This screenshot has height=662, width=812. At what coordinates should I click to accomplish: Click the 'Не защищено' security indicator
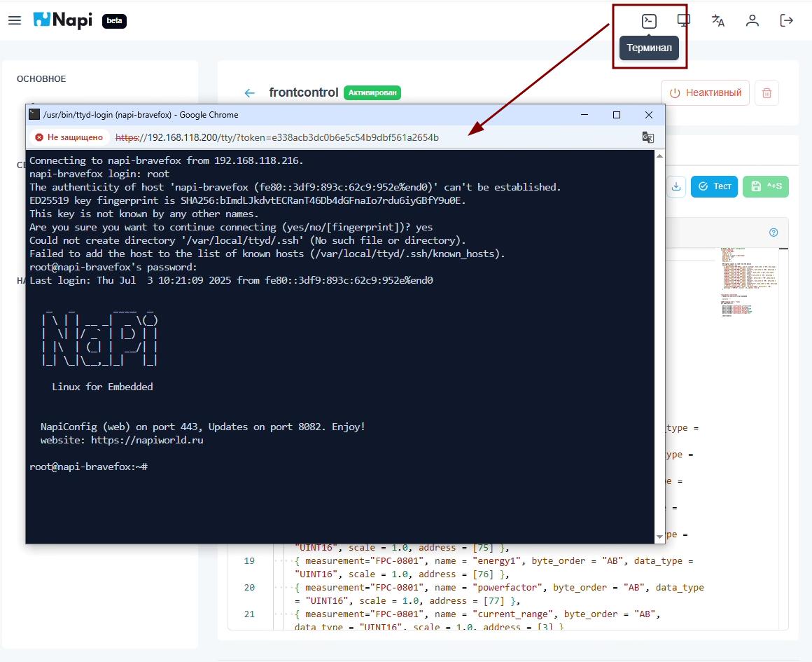pos(69,137)
